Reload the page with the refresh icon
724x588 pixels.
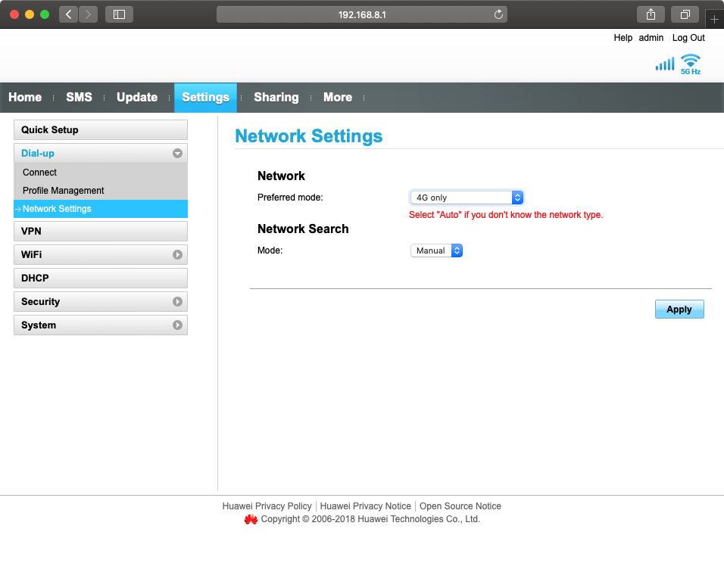[x=498, y=14]
